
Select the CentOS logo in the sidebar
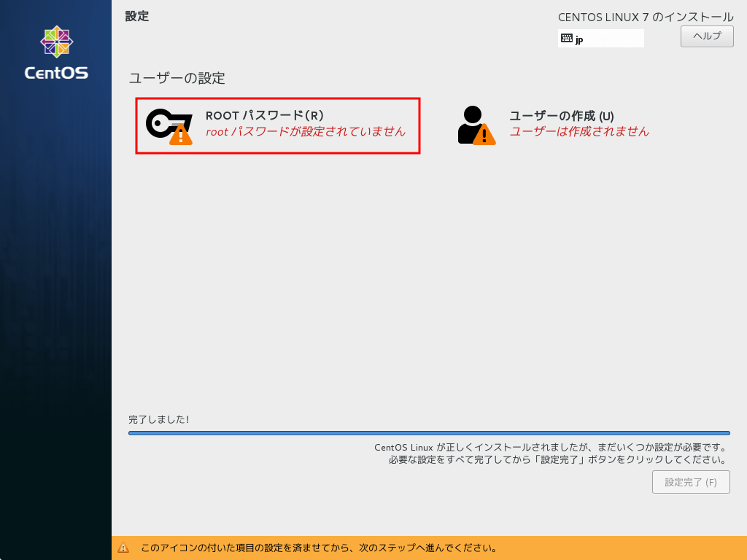tap(56, 46)
